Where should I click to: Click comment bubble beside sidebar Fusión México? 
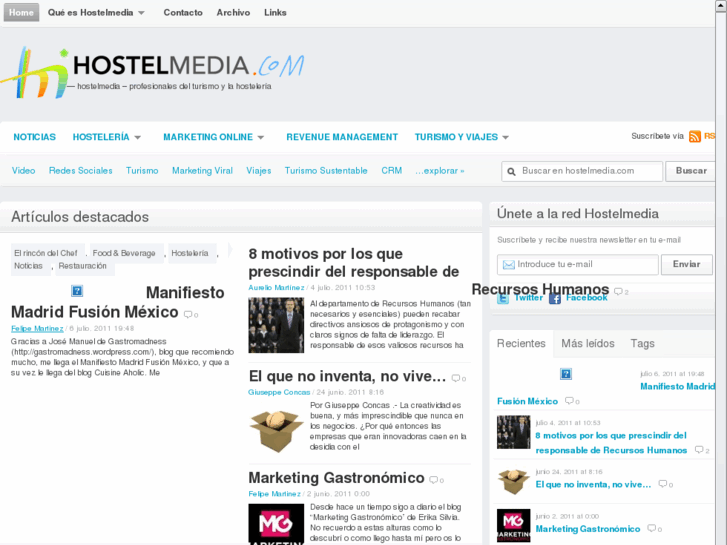pos(569,401)
